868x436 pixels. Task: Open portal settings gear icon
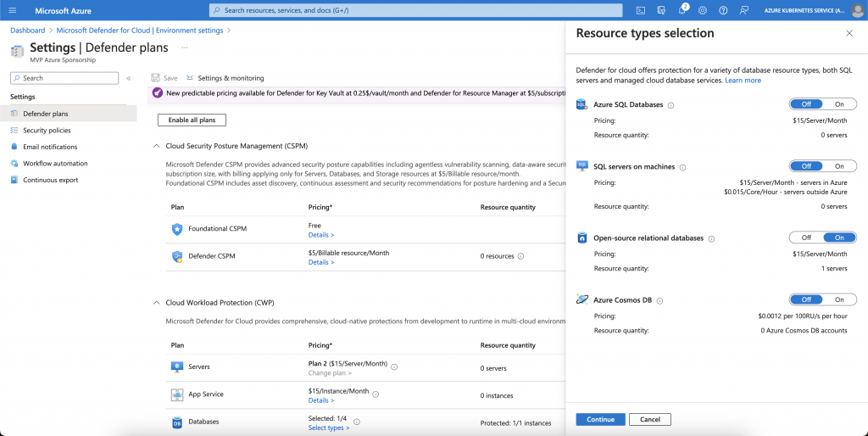point(702,10)
